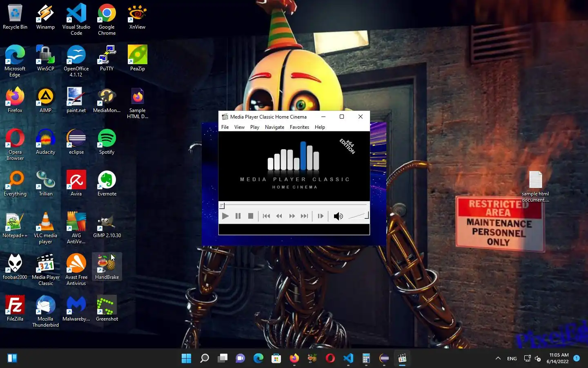The image size is (588, 368).
Task: Select the Avast Free Antivirus desktop icon
Action: tap(76, 270)
